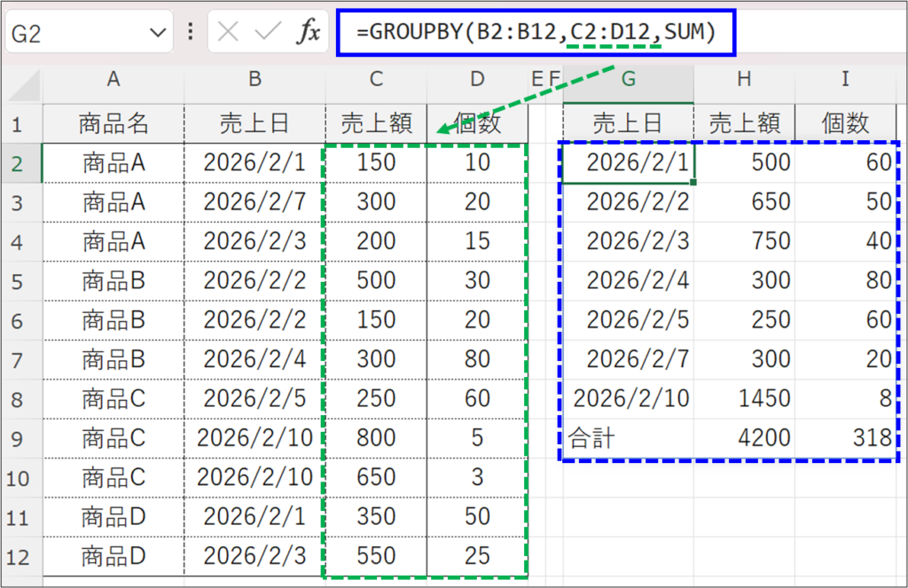This screenshot has height=588, width=908.
Task: Click the three-dot handle beside Name Box
Action: tap(191, 33)
